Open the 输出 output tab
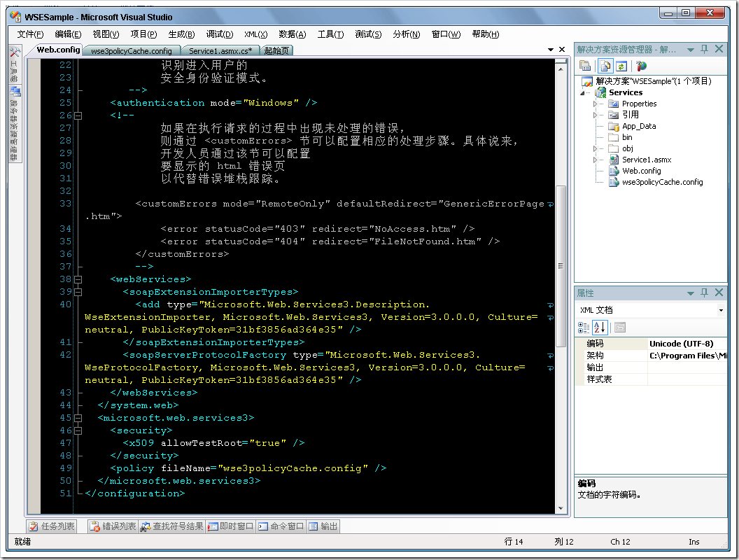The image size is (739, 560). [x=323, y=526]
